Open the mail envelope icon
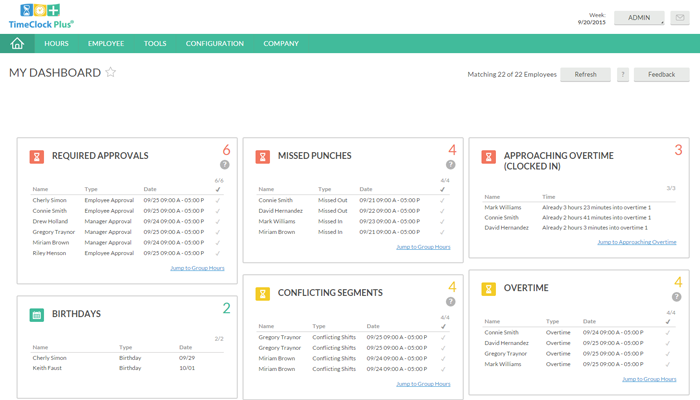This screenshot has height=400, width=700. pos(680,18)
